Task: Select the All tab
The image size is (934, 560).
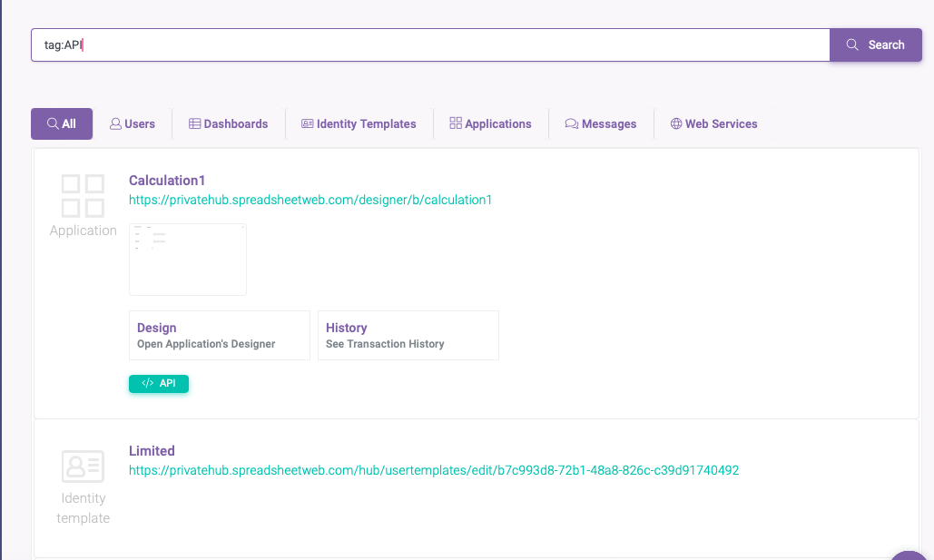Action: point(62,124)
